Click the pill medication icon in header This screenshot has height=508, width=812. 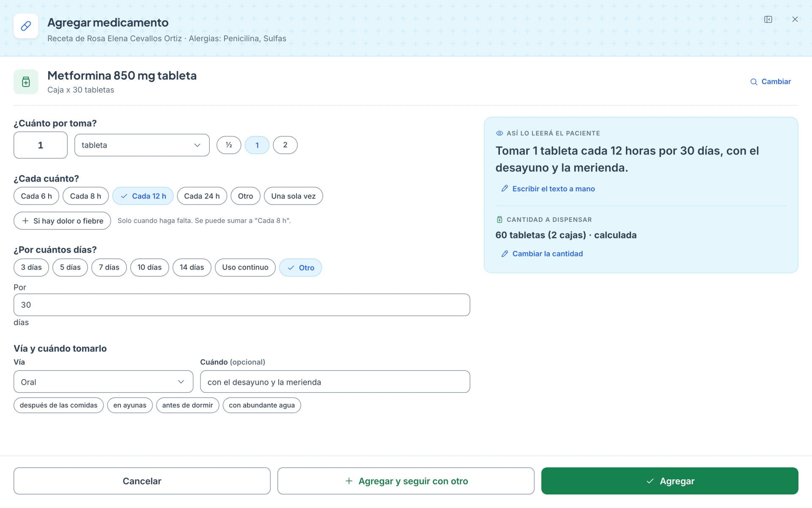tap(26, 26)
